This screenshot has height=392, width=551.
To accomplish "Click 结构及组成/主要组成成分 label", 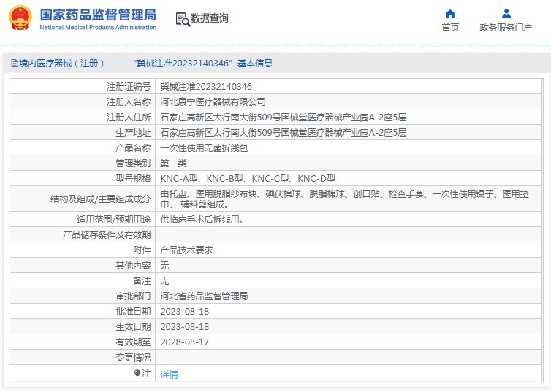I will click(x=101, y=199).
